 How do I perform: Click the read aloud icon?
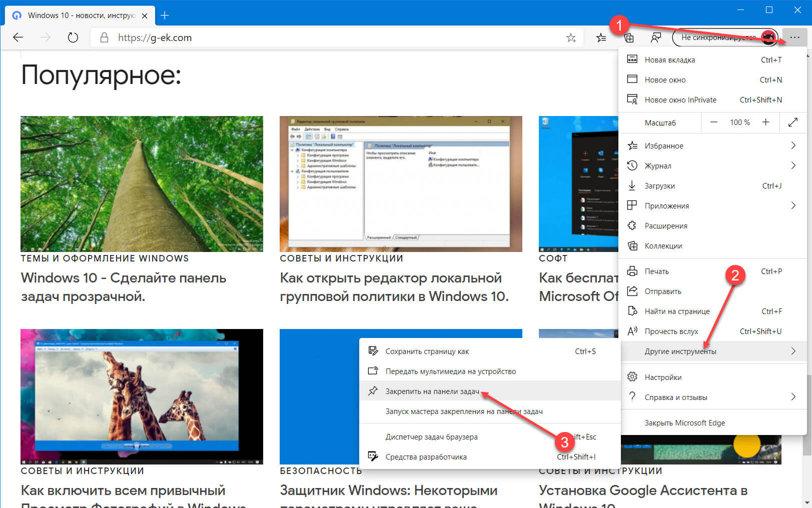pos(632,330)
